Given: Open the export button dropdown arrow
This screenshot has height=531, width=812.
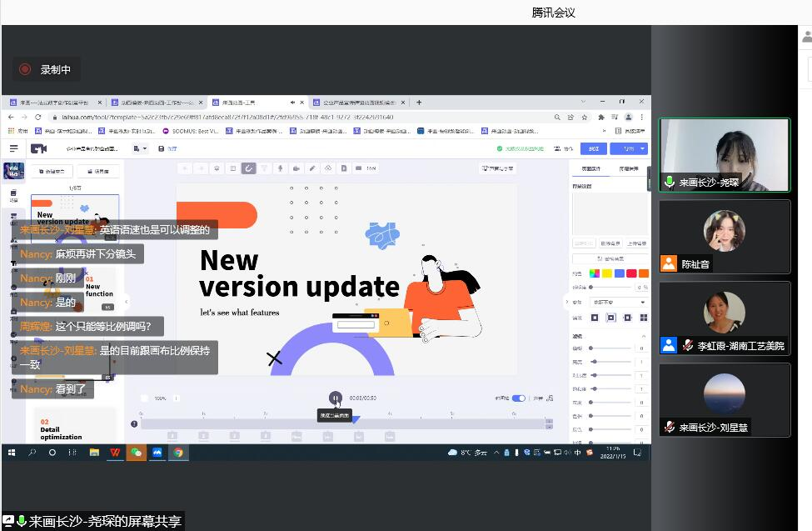Looking at the screenshot, I should [x=643, y=148].
